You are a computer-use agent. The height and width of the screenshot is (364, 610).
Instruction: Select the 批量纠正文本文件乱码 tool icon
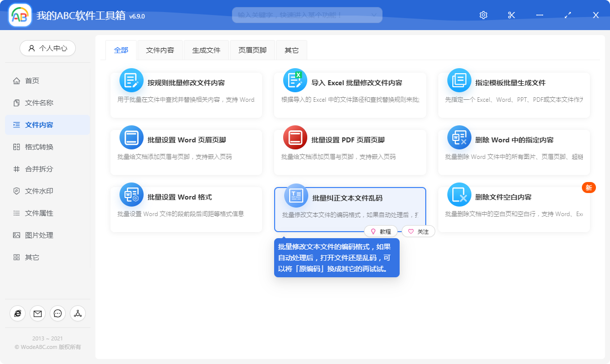point(295,195)
